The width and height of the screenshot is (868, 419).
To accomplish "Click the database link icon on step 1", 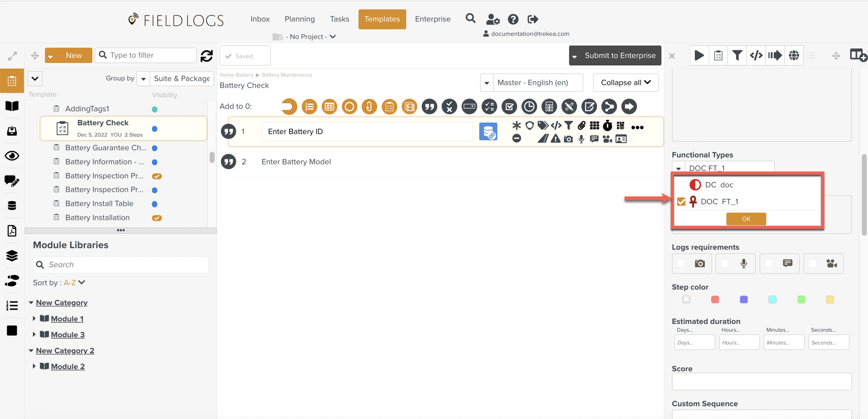I will pos(488,132).
